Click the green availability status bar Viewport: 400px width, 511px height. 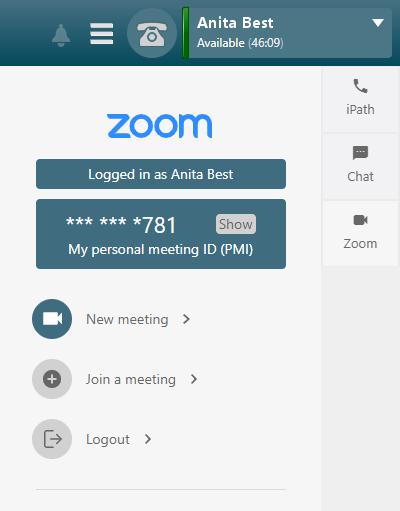pos(186,33)
